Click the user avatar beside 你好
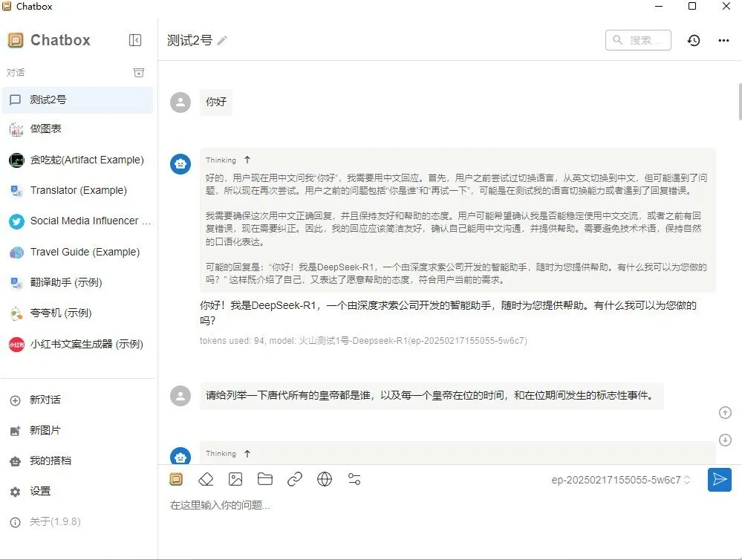742x560 pixels. 180,102
